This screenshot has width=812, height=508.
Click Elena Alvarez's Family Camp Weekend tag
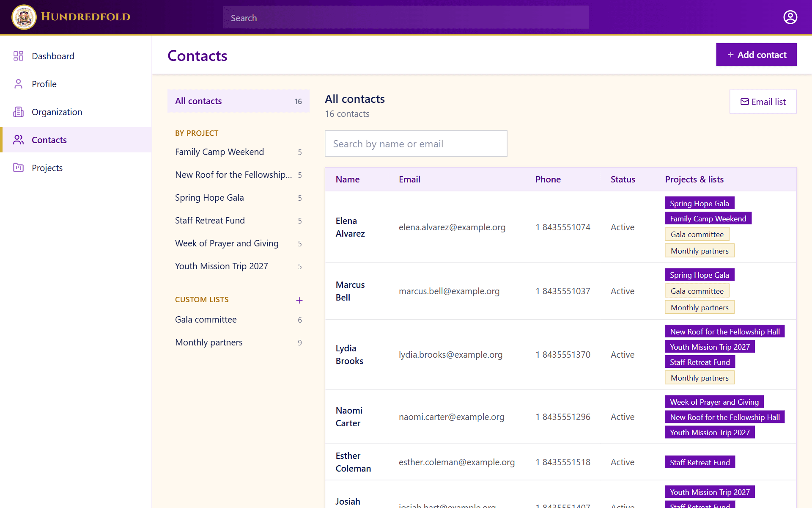pyautogui.click(x=708, y=218)
